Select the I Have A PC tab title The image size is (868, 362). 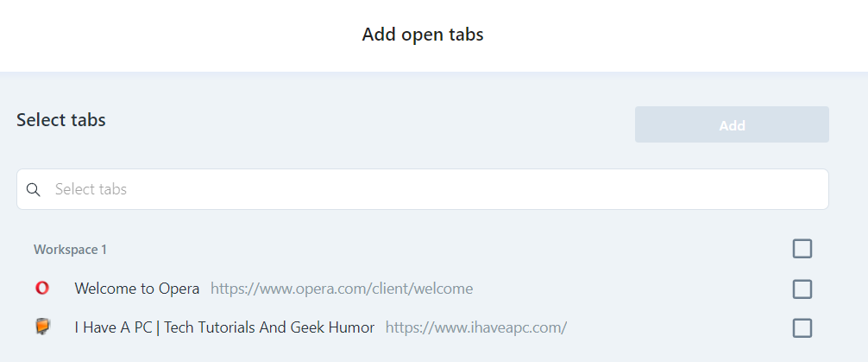pyautogui.click(x=224, y=327)
